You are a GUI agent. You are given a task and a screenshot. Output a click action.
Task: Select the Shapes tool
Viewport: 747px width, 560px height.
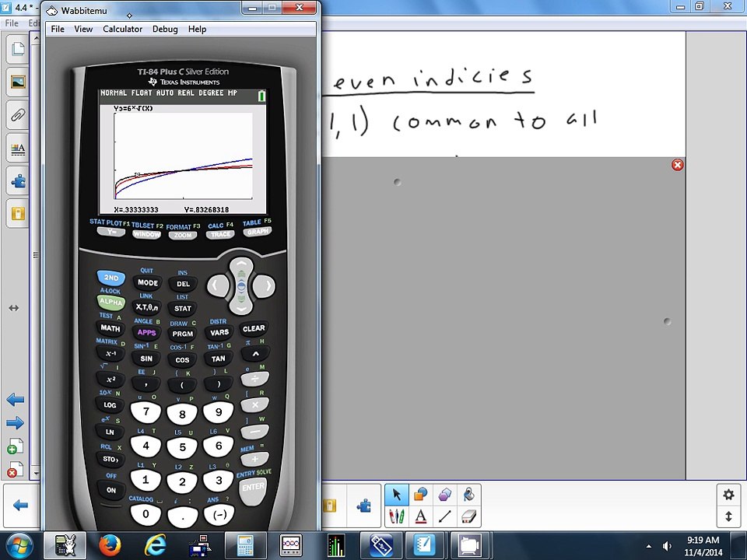420,495
